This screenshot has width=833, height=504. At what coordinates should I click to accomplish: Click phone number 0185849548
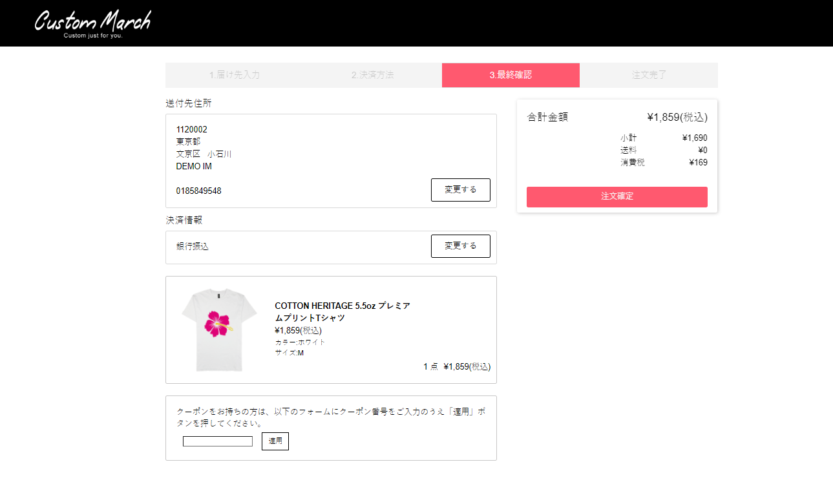coord(198,191)
